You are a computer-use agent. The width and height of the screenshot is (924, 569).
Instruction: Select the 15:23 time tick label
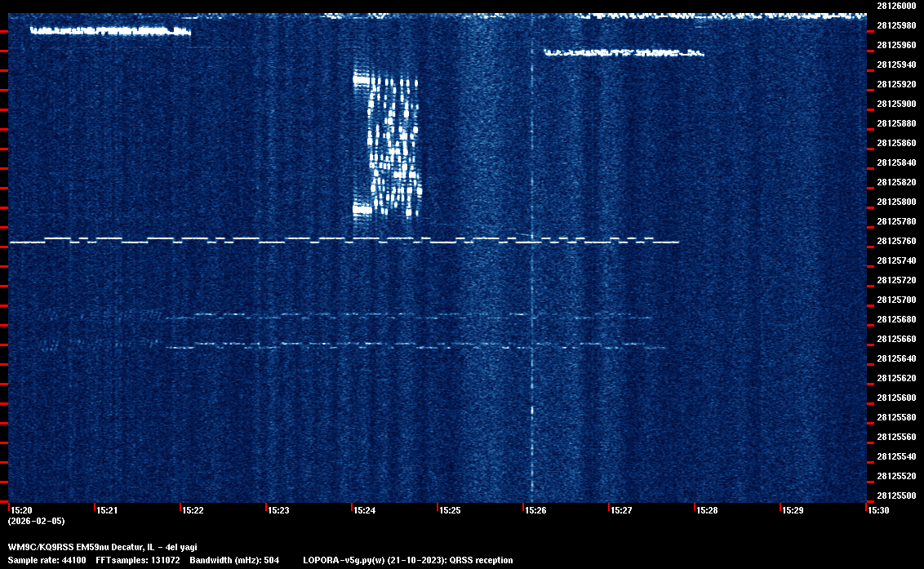(278, 510)
